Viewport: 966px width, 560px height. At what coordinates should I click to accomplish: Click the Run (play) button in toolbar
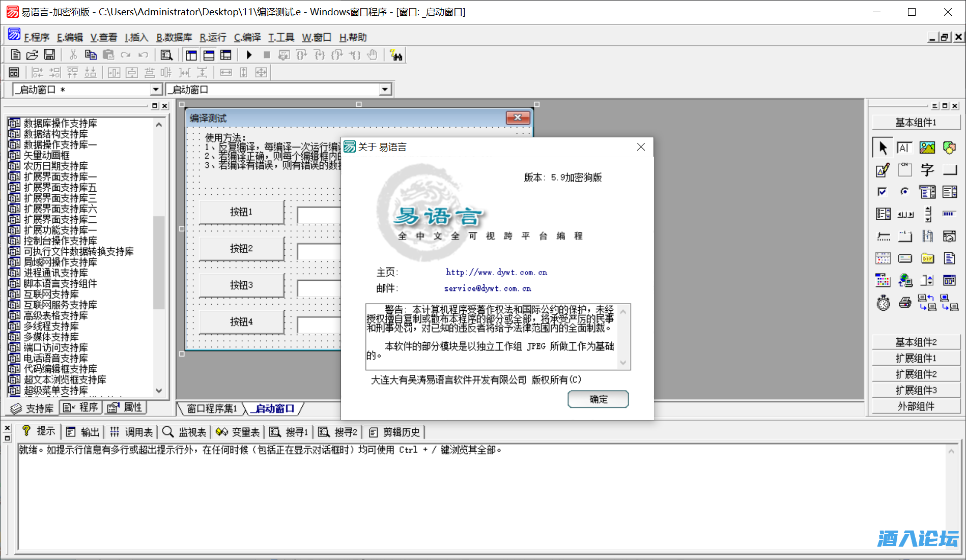(249, 55)
